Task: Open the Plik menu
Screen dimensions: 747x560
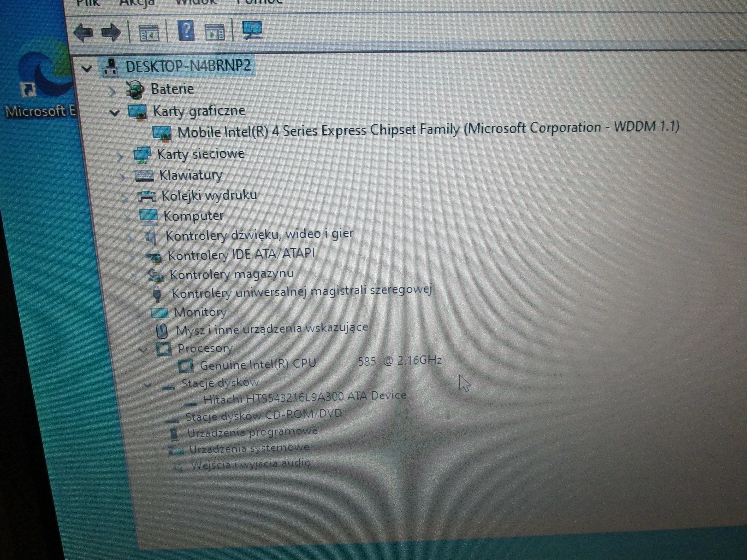Action: point(88,3)
